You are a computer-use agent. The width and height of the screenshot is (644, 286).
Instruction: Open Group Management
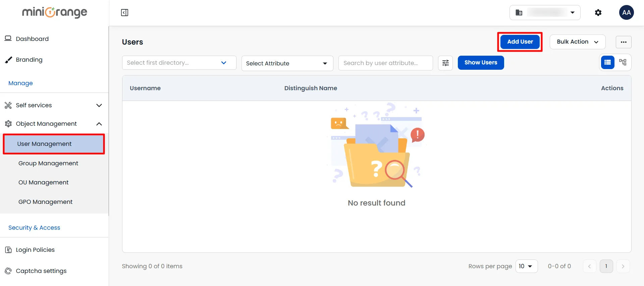(x=48, y=163)
